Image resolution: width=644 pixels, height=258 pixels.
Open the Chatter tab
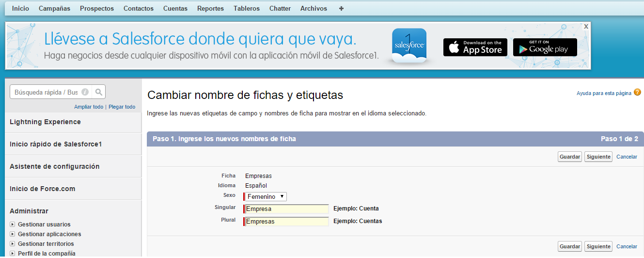click(x=280, y=8)
